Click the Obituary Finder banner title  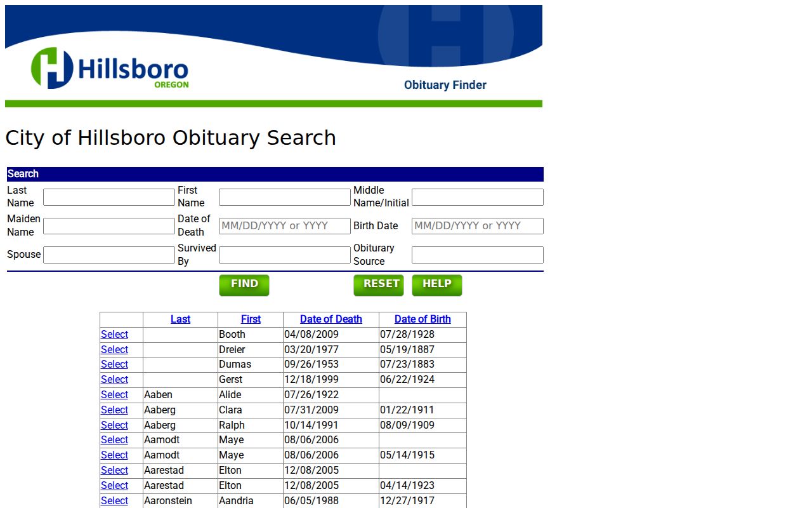(x=445, y=85)
